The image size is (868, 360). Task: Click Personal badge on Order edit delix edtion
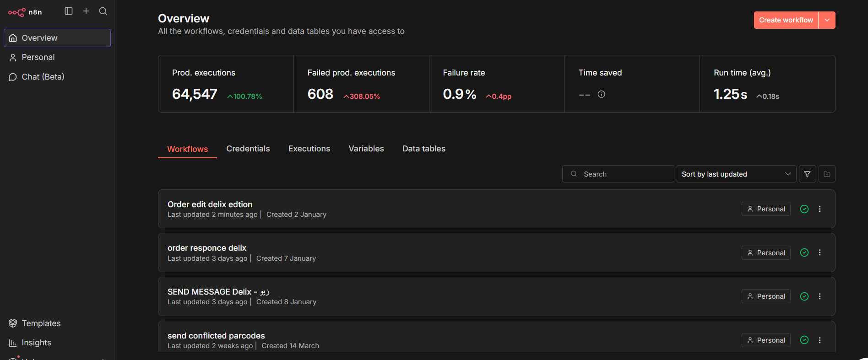(766, 209)
